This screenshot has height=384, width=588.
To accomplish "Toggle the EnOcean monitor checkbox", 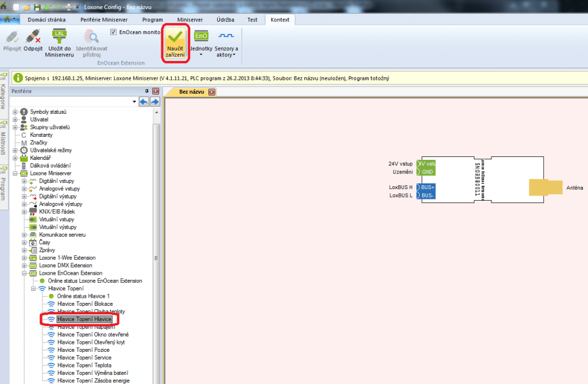I will pyautogui.click(x=114, y=32).
